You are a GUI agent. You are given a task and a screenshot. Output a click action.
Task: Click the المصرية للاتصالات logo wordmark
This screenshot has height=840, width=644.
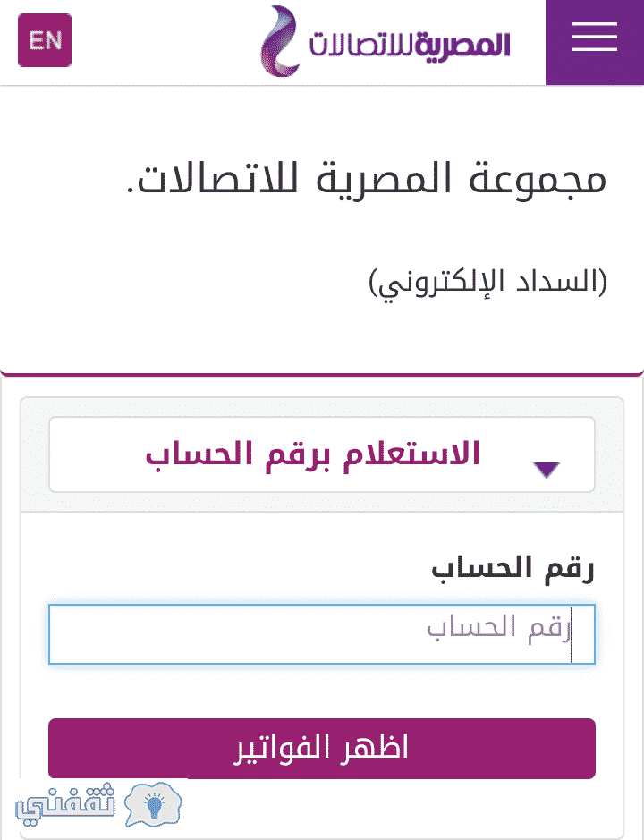coord(410,45)
